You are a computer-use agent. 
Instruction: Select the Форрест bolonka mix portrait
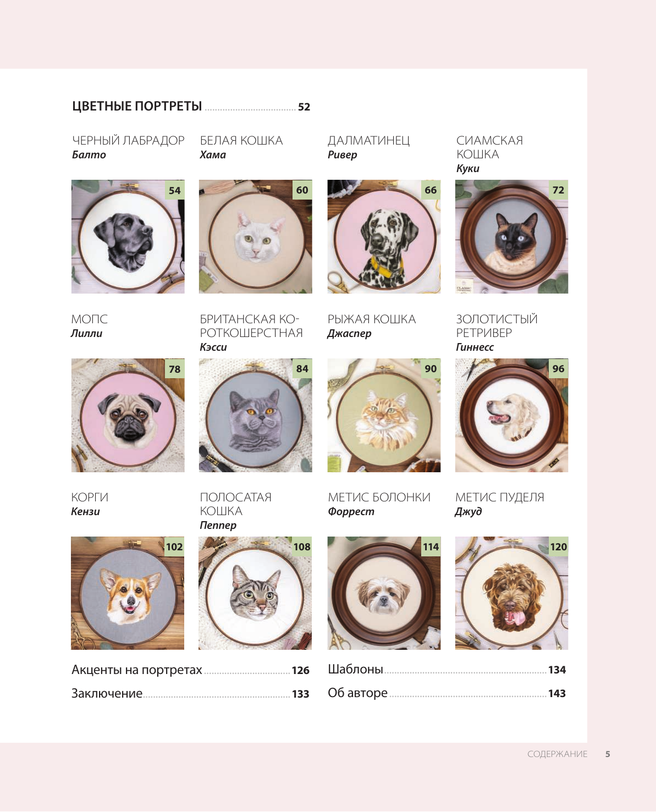tap(384, 593)
